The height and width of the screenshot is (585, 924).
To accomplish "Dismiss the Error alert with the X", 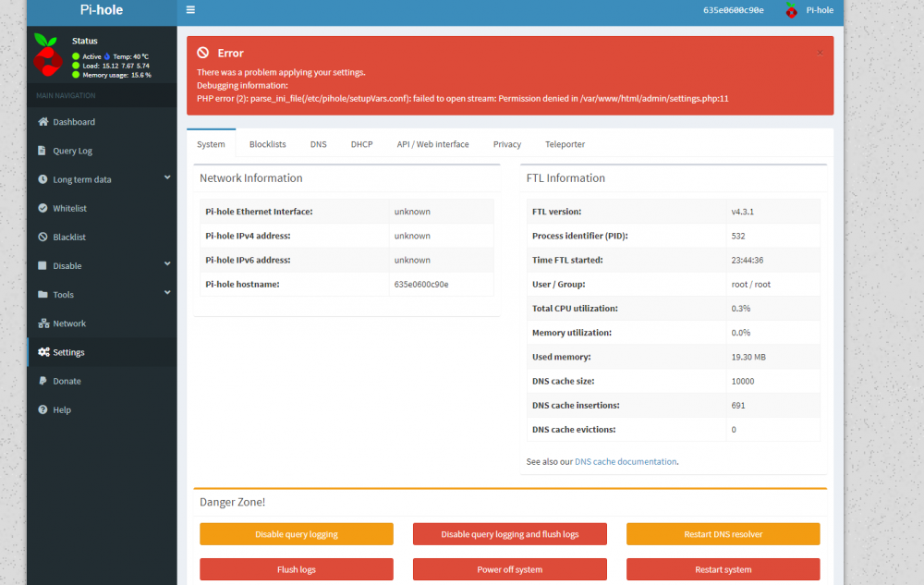I will tap(820, 53).
